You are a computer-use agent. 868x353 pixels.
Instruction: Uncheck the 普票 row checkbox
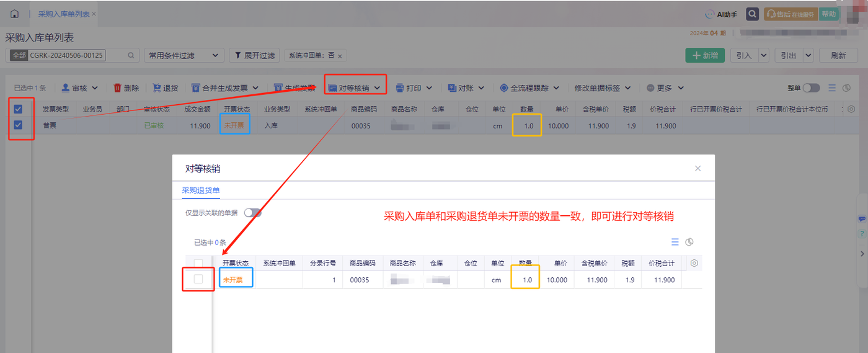18,125
